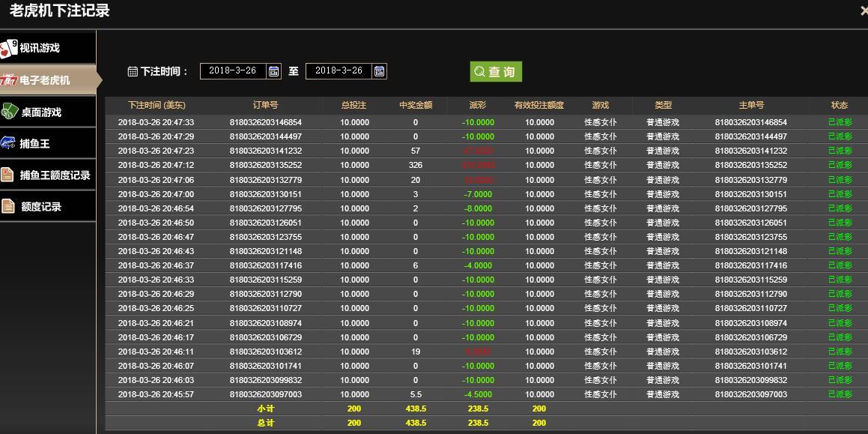The width and height of the screenshot is (868, 434).
Task: Click the 总投注 column header
Action: 354,106
